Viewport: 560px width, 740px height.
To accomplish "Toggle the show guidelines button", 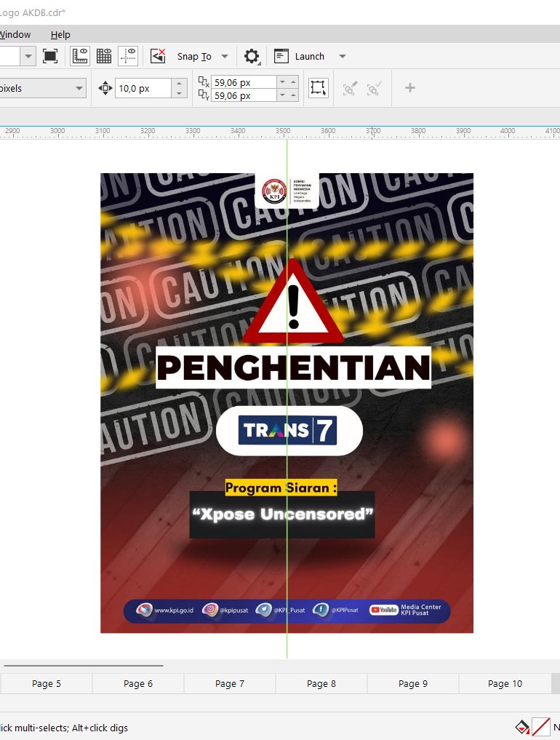I will pyautogui.click(x=128, y=56).
